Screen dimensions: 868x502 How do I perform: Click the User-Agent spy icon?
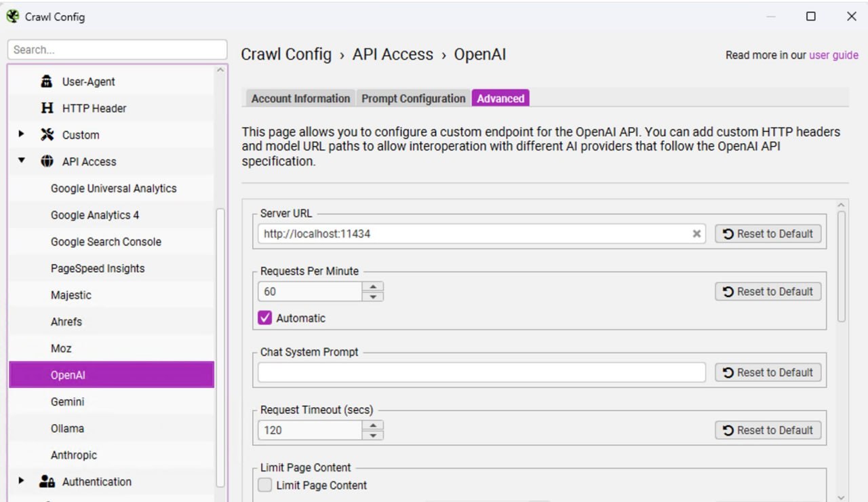tap(47, 81)
